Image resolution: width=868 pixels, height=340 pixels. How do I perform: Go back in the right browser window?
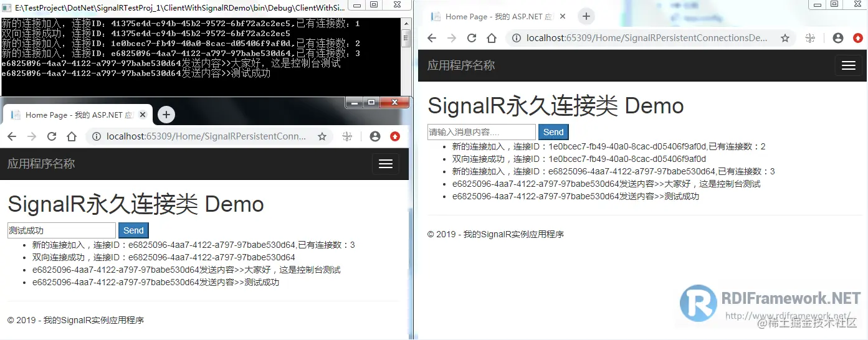[x=432, y=38]
